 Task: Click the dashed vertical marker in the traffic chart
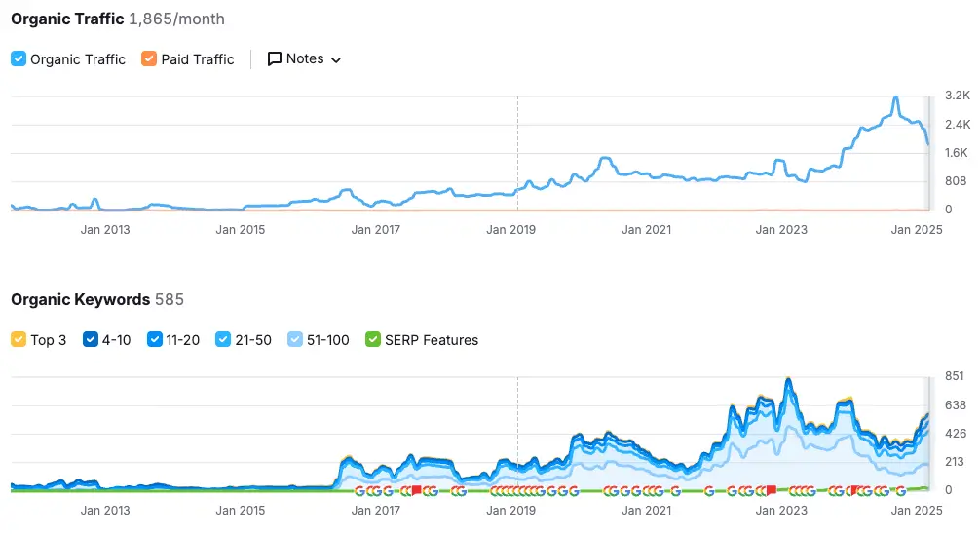pyautogui.click(x=517, y=146)
